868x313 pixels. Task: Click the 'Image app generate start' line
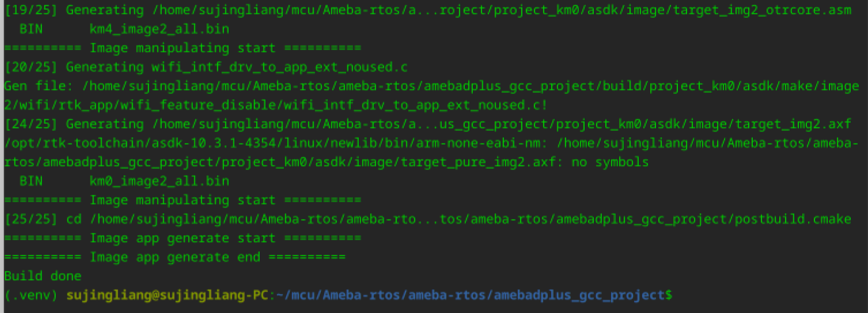[182, 239]
